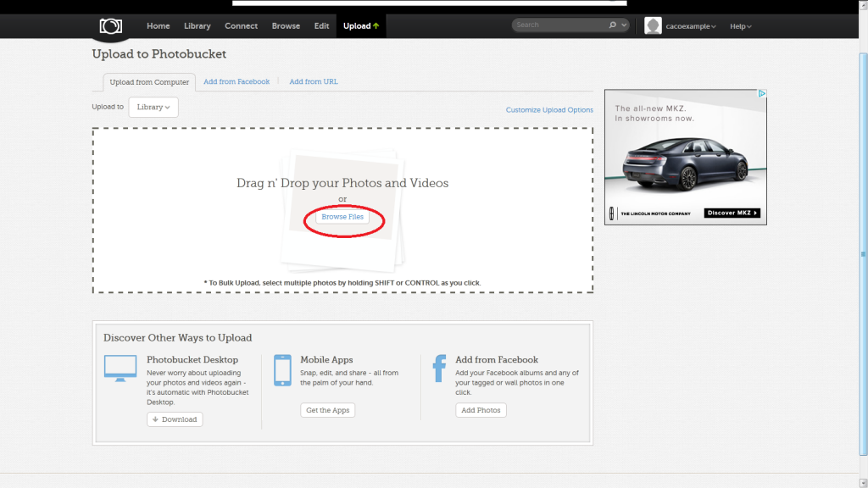Switch to the Add from Facebook tab
Screen dimensions: 868x488
(236, 82)
